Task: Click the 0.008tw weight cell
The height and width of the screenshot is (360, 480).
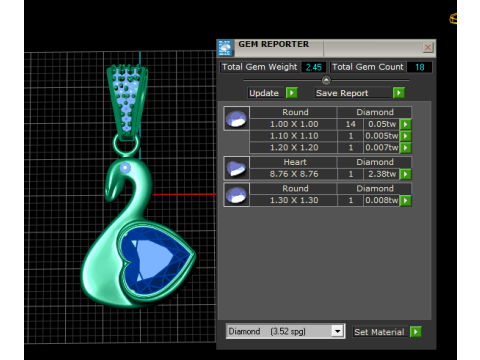Action: [382, 200]
